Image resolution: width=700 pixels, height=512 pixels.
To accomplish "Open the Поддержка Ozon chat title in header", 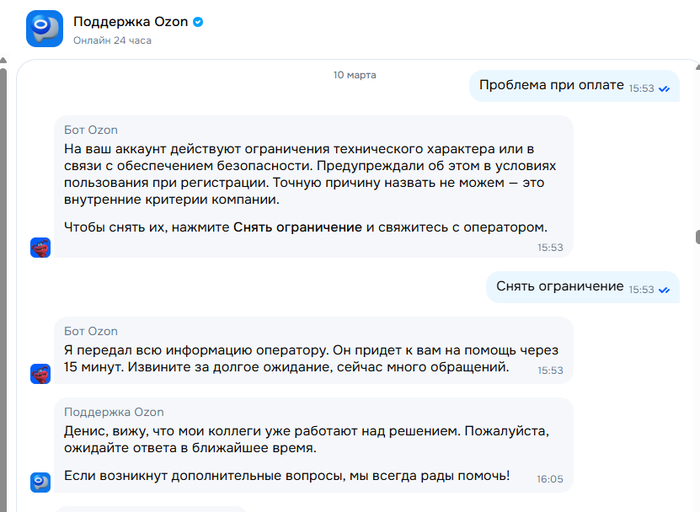I will (131, 21).
